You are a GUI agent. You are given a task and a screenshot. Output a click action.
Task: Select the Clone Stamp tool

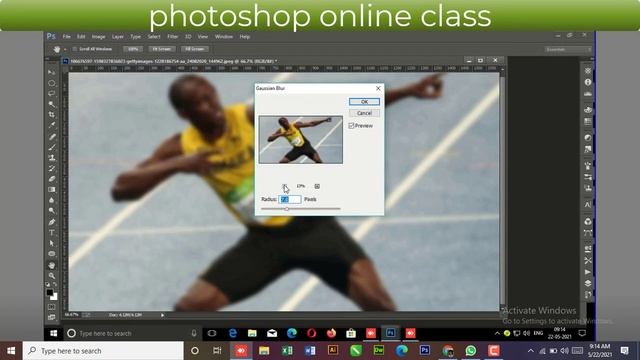[51, 158]
